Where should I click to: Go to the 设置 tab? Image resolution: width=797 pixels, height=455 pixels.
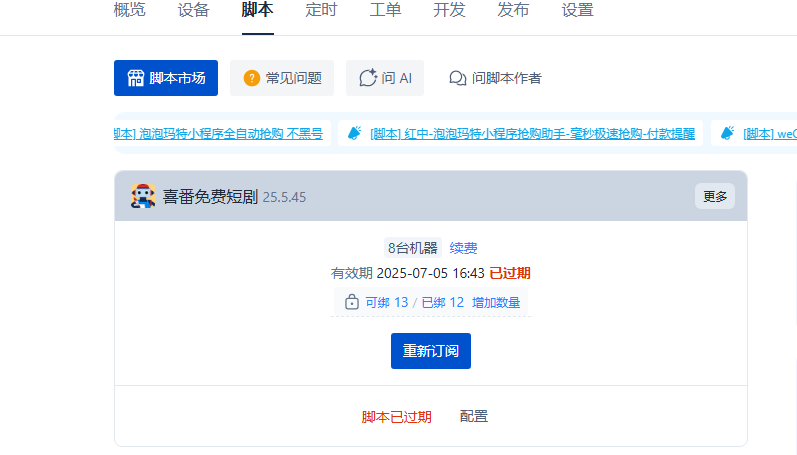pos(577,10)
